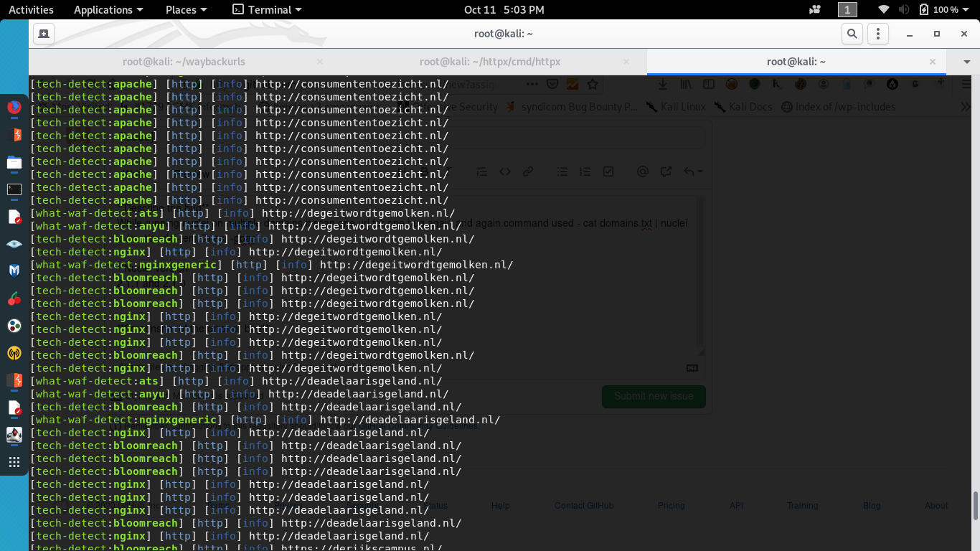Image resolution: width=980 pixels, height=551 pixels.
Task: Open the Java Duke dock icon
Action: [x=14, y=435]
